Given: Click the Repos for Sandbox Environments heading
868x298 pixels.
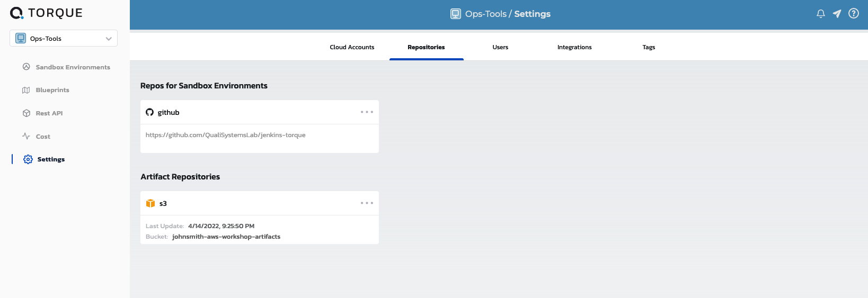Looking at the screenshot, I should click(x=204, y=86).
